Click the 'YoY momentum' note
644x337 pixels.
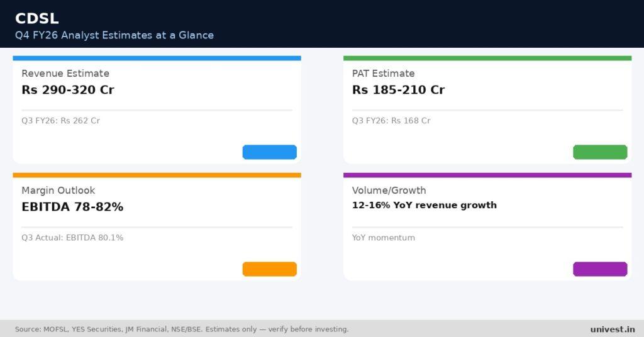(383, 238)
